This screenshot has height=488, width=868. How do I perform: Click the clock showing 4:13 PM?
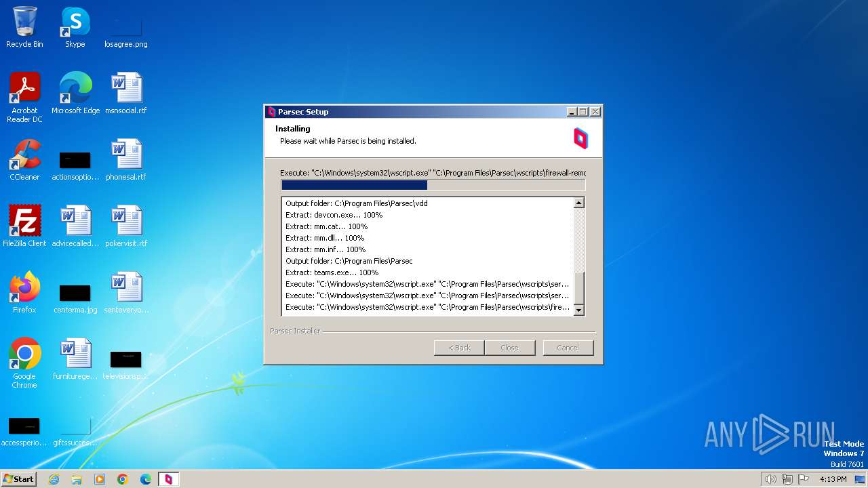pyautogui.click(x=833, y=479)
